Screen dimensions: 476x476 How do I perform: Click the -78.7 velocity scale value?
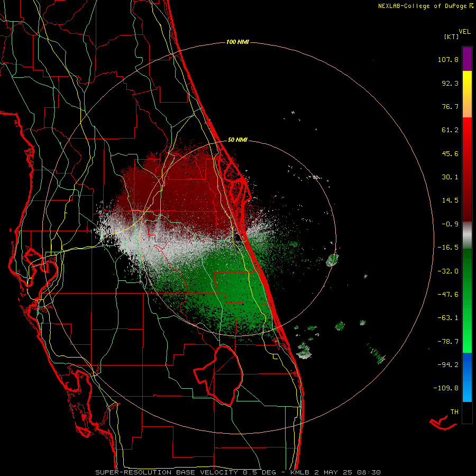(448, 342)
